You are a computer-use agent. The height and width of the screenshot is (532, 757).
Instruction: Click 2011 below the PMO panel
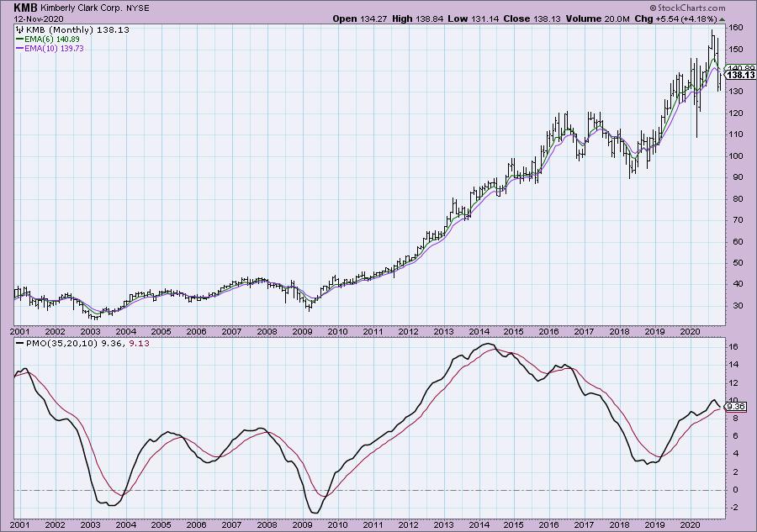tap(373, 524)
